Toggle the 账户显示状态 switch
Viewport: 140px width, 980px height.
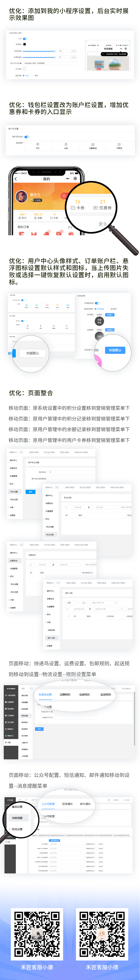[27, 137]
